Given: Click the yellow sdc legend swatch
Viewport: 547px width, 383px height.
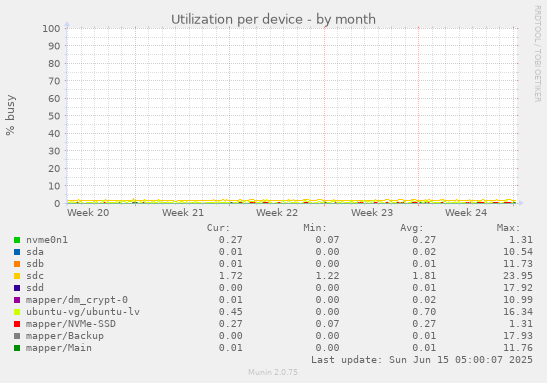Looking at the screenshot, I should coord(17,276).
